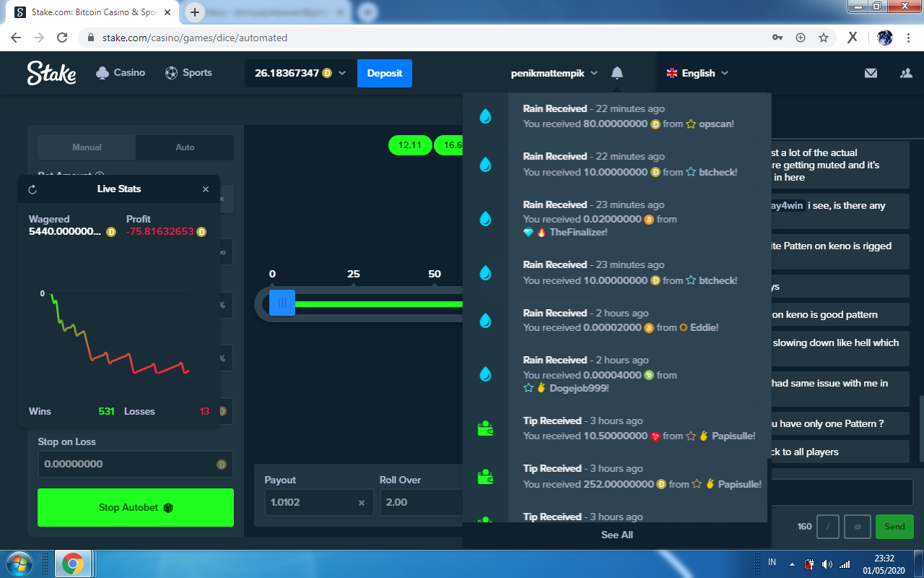924x578 pixels.
Task: Click the network signal tray icon
Action: pyautogui.click(x=844, y=564)
